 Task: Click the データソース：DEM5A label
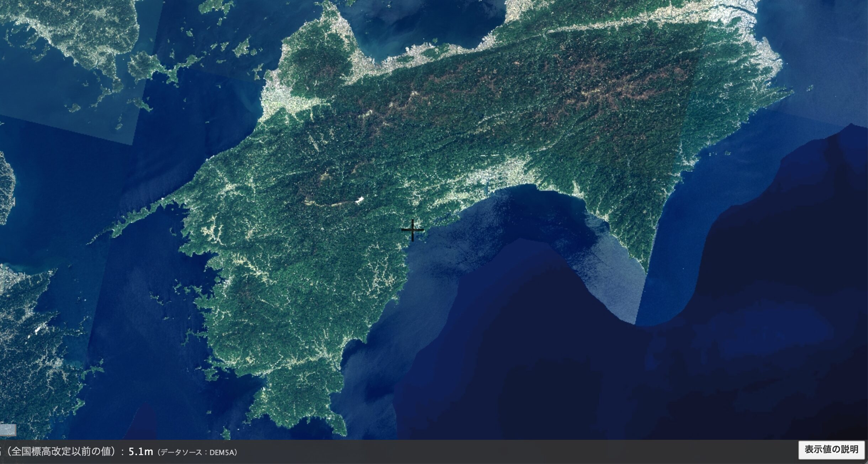click(198, 453)
